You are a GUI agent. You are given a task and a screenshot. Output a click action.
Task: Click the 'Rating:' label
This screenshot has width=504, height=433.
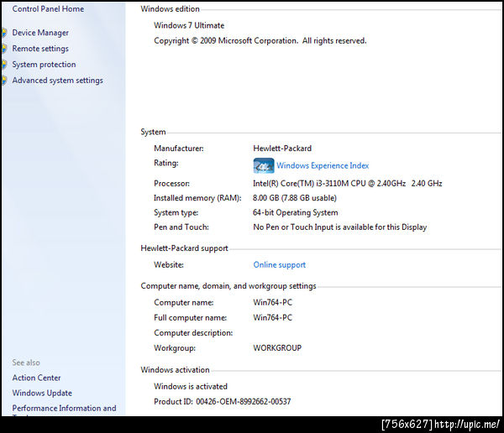pos(166,163)
